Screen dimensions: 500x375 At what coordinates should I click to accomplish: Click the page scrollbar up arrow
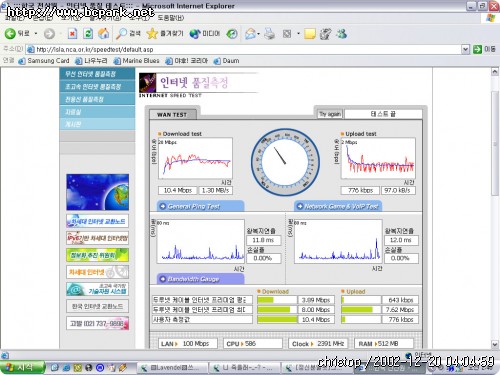pos(495,71)
